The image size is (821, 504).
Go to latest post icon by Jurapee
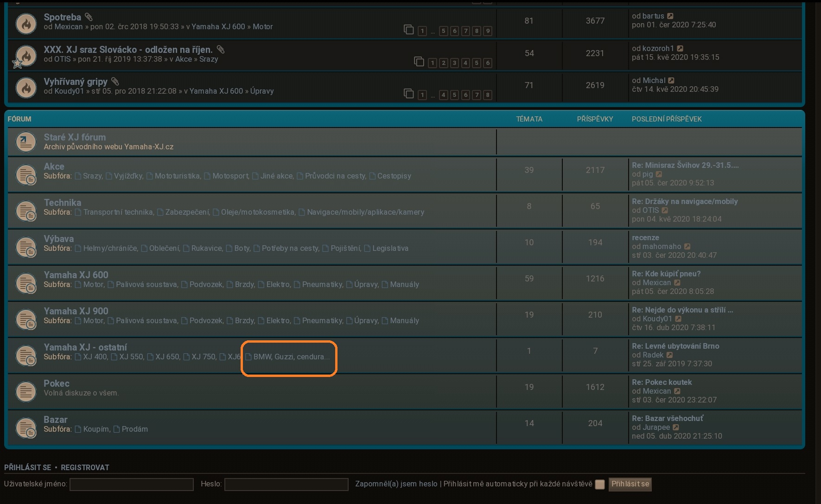pyautogui.click(x=676, y=427)
